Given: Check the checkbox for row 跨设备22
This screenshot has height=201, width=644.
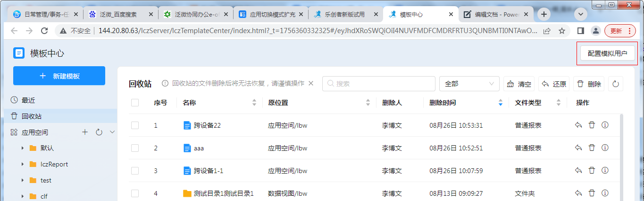Looking at the screenshot, I should 135,125.
